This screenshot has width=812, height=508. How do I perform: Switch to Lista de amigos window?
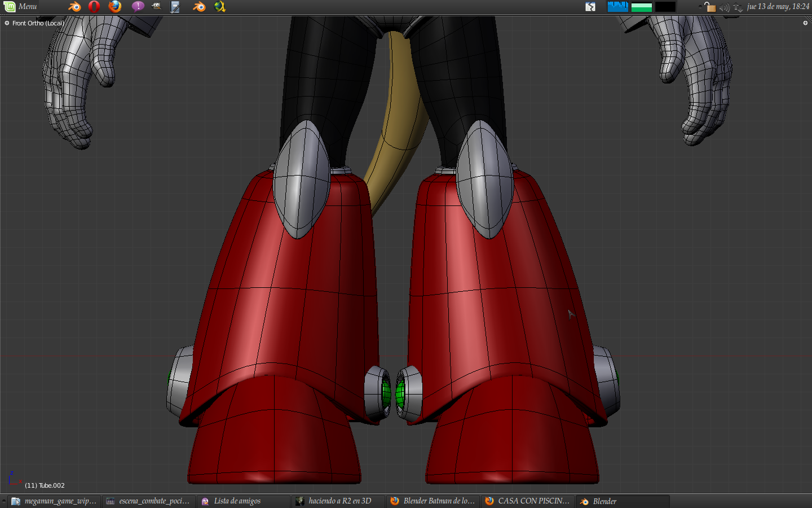pyautogui.click(x=244, y=501)
